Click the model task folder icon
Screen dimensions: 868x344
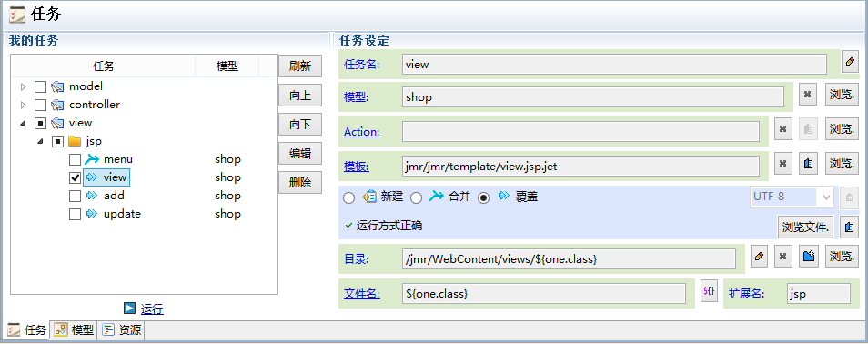click(57, 87)
